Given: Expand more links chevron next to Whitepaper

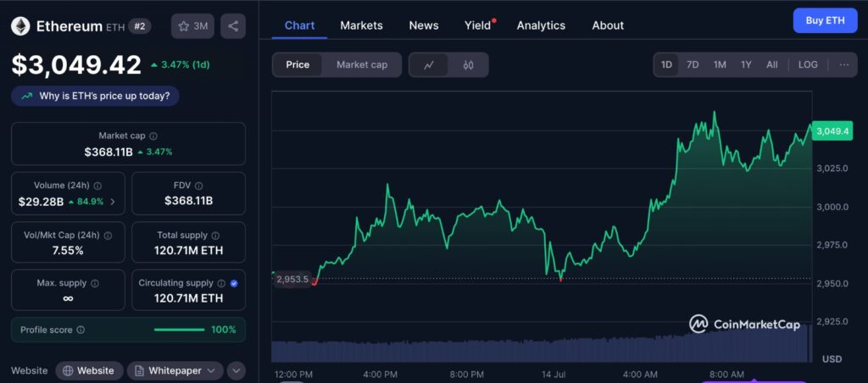Looking at the screenshot, I should [x=236, y=371].
